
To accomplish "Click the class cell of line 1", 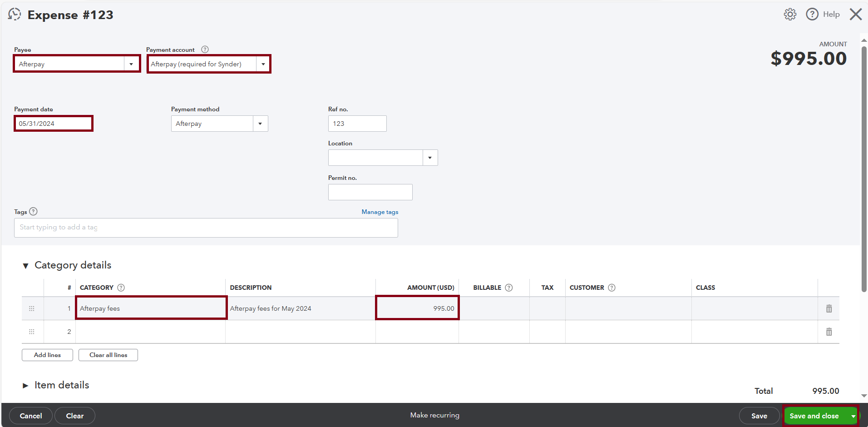I will pyautogui.click(x=755, y=308).
